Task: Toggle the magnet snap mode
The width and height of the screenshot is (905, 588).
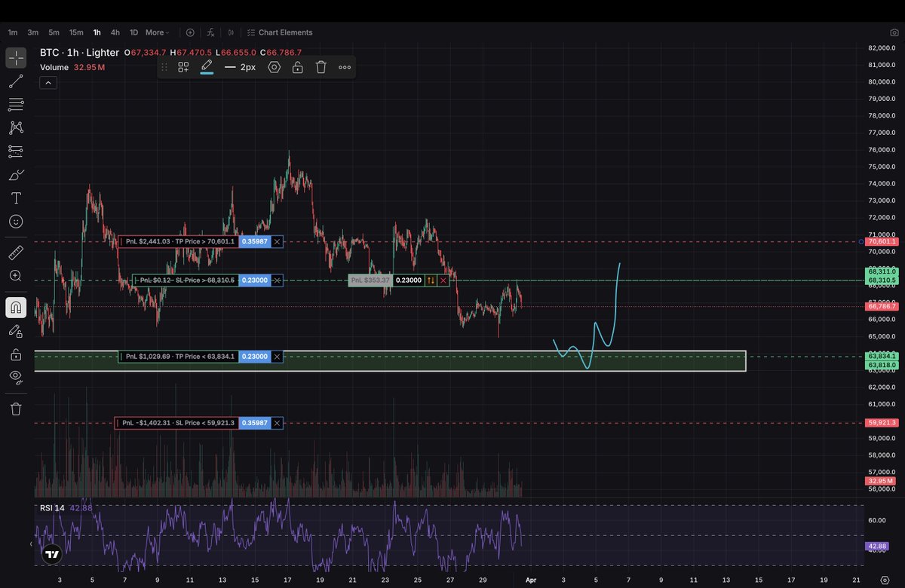Action: pyautogui.click(x=16, y=307)
